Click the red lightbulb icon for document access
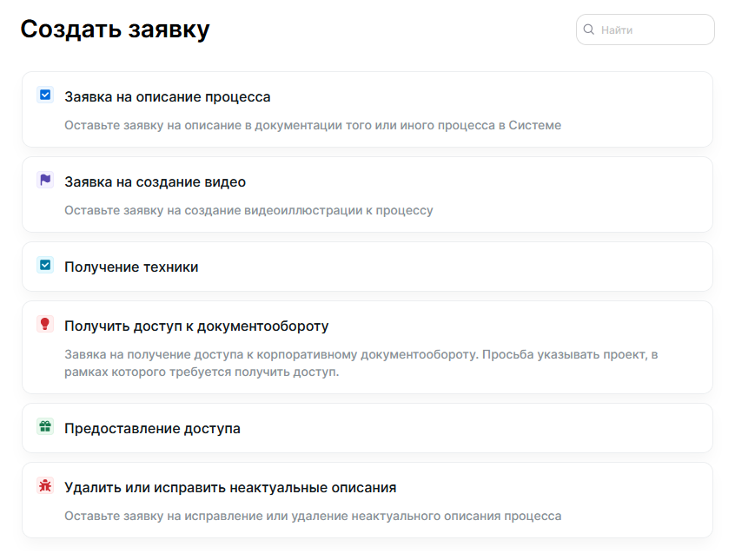 pyautogui.click(x=44, y=326)
